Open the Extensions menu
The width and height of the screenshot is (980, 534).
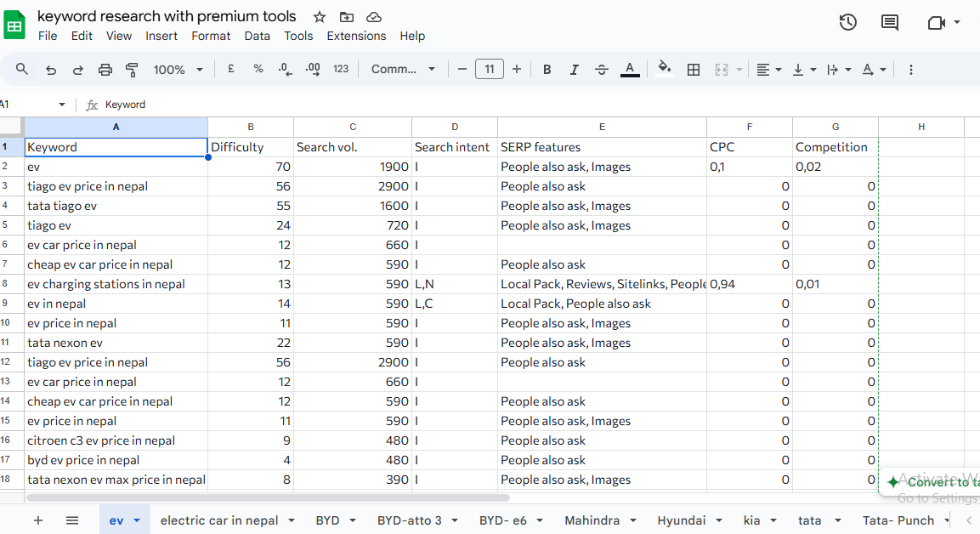[356, 36]
